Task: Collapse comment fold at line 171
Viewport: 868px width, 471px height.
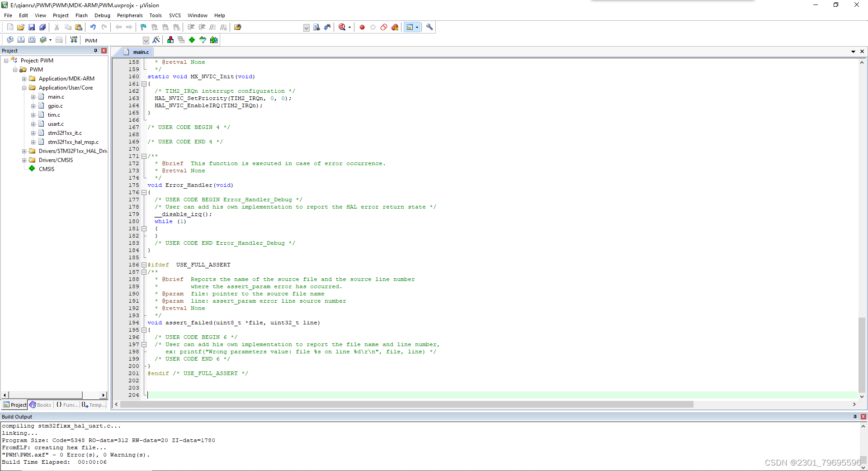Action: [x=144, y=156]
